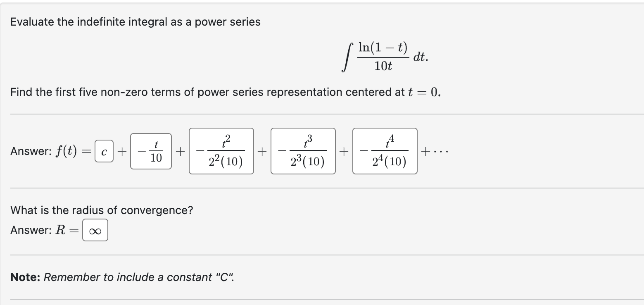
Task: Click the answer box showing -t²/2²(10)
Action: [x=221, y=150]
